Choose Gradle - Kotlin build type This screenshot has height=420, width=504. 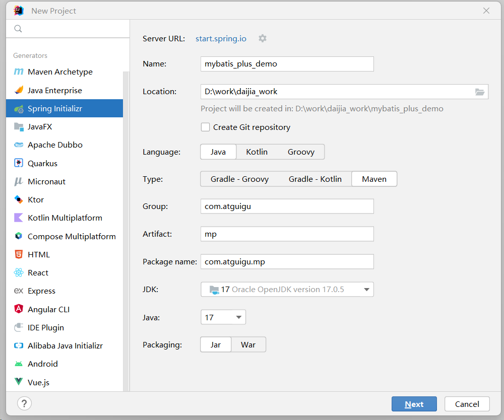[315, 179]
